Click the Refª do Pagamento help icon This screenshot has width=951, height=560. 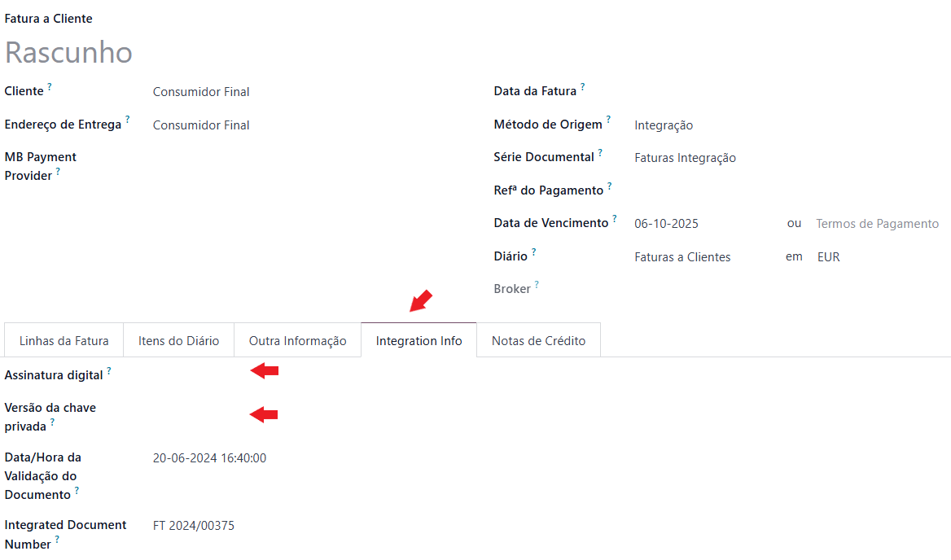[610, 186]
